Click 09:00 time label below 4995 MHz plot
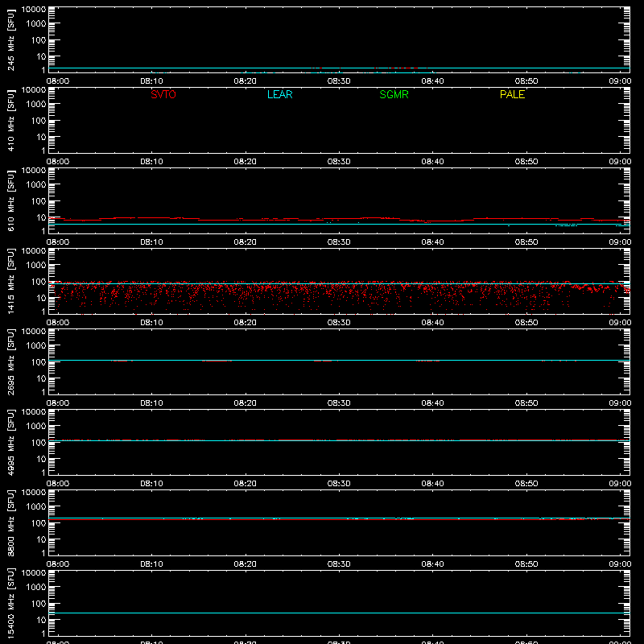Viewport: 644px width, 644px height. pyautogui.click(x=620, y=484)
